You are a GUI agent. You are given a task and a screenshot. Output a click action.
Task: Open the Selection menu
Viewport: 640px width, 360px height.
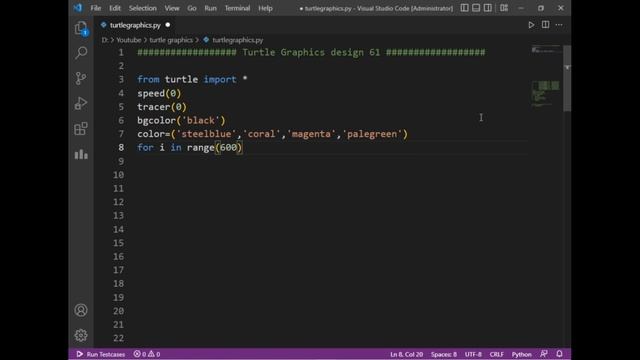click(x=142, y=8)
